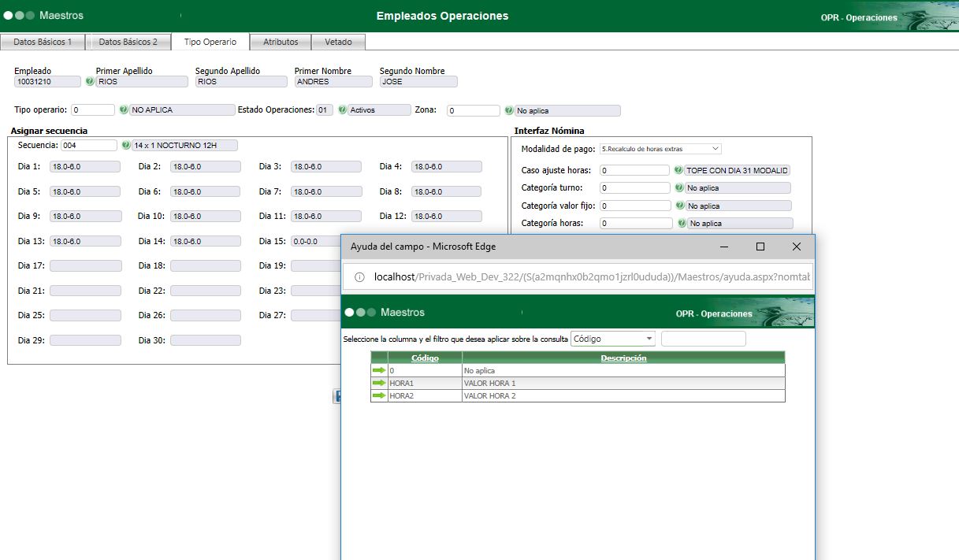Image resolution: width=959 pixels, height=560 pixels.
Task: Pick the green arrow for HORA2 row
Action: coord(379,395)
